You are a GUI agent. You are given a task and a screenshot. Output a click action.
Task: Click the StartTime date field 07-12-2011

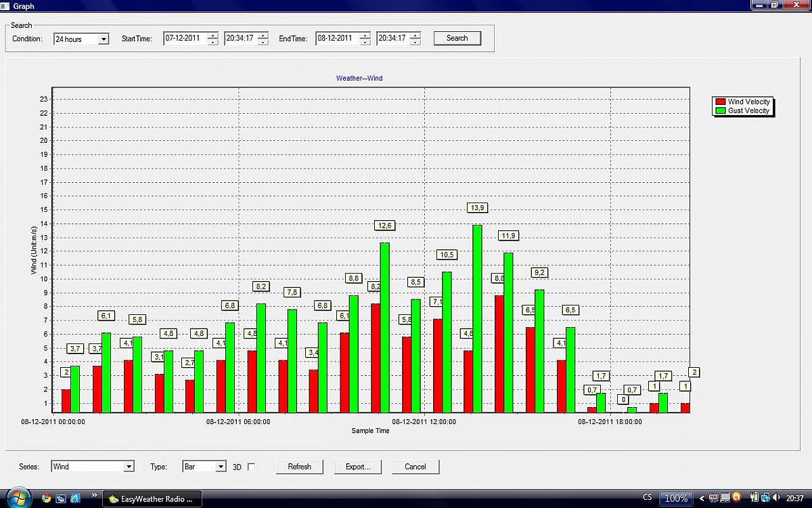(185, 39)
